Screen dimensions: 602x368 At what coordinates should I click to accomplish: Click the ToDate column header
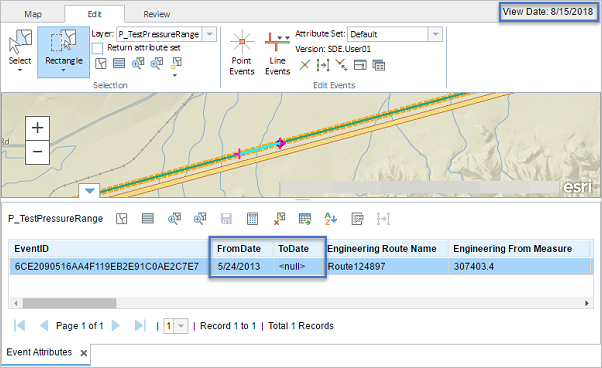click(x=298, y=249)
